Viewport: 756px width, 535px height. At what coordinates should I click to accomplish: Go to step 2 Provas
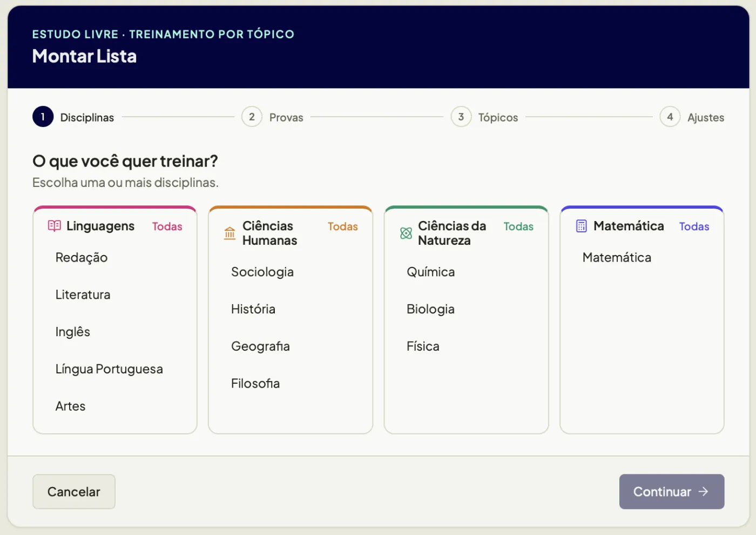273,117
